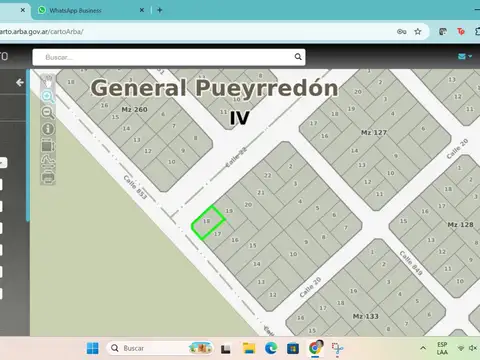Click the Mz 127 block label
Viewport: 480px width, 360px height.
[x=374, y=133]
